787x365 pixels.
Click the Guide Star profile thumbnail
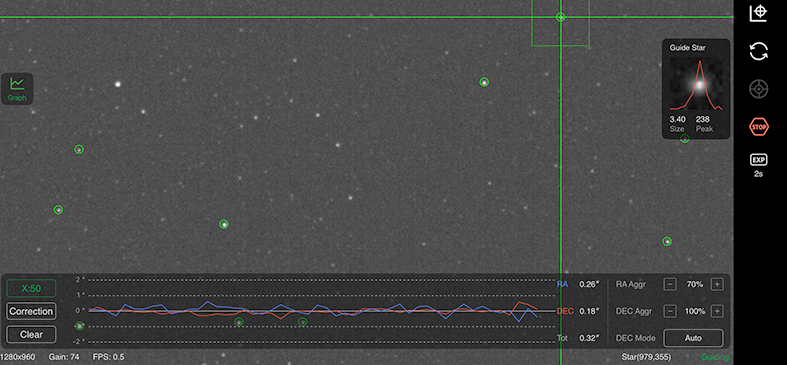(x=696, y=85)
